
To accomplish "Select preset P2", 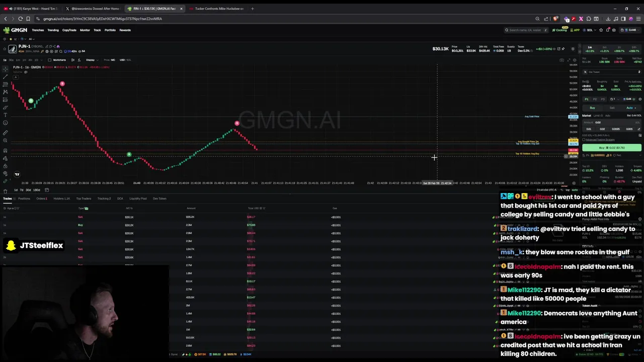I will click(x=595, y=99).
